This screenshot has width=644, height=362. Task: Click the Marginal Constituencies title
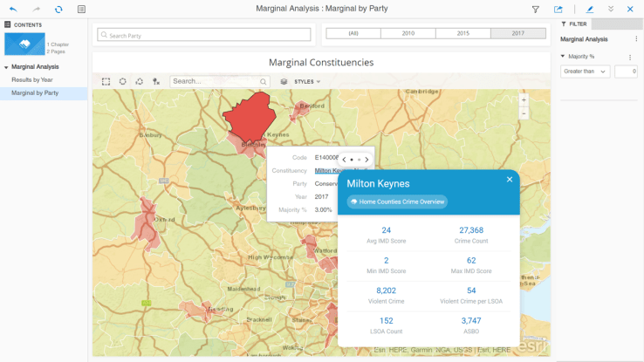(x=321, y=63)
